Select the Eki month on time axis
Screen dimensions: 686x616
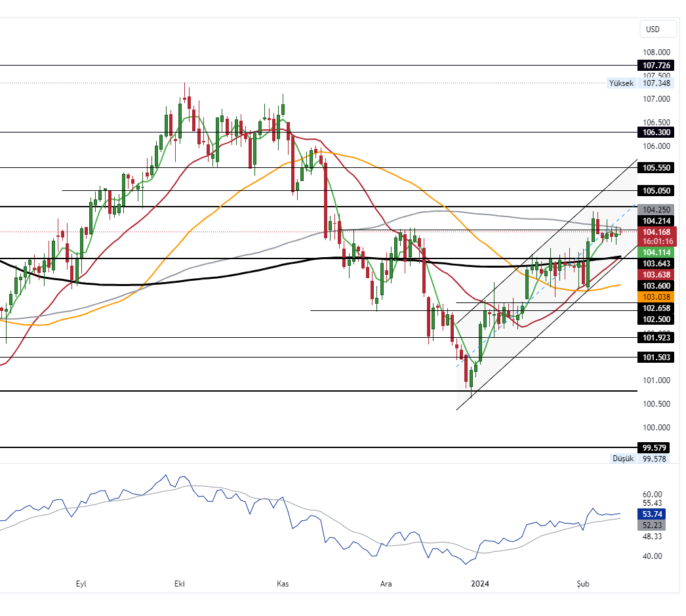(x=179, y=584)
